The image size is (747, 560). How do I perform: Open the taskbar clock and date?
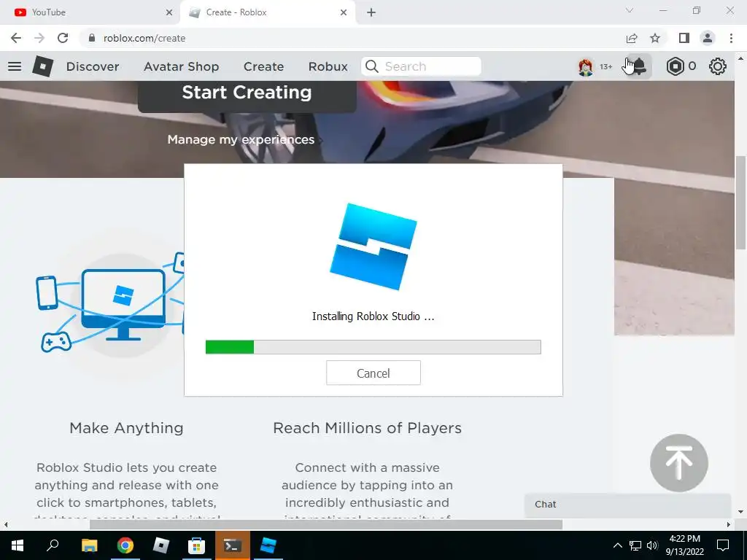pos(685,545)
